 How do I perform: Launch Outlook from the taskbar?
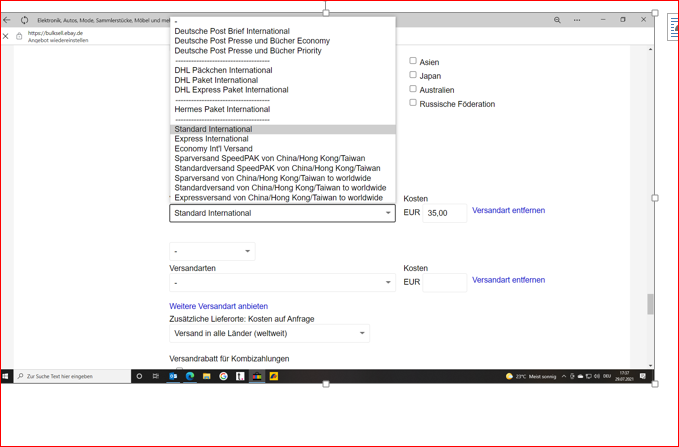[x=173, y=376]
